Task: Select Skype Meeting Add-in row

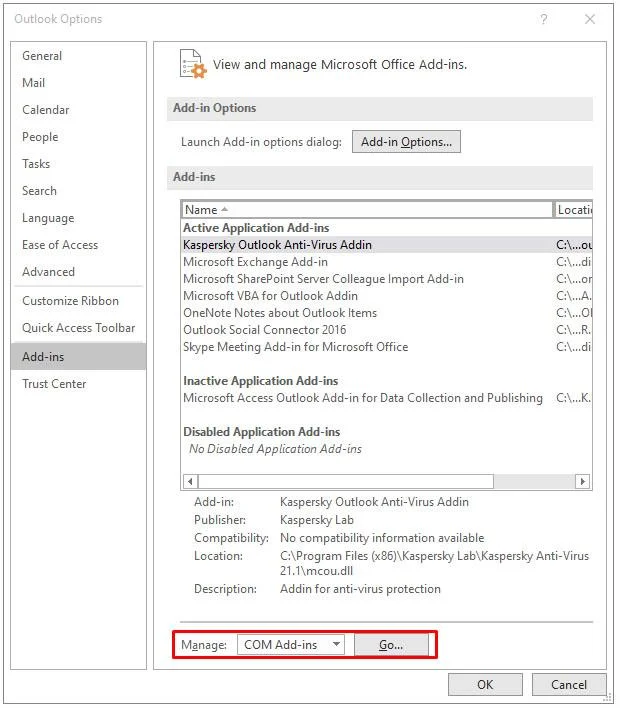Action: click(x=387, y=347)
